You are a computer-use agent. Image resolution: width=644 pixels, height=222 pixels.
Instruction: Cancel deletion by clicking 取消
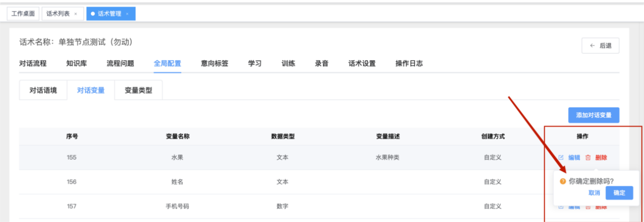click(x=594, y=193)
